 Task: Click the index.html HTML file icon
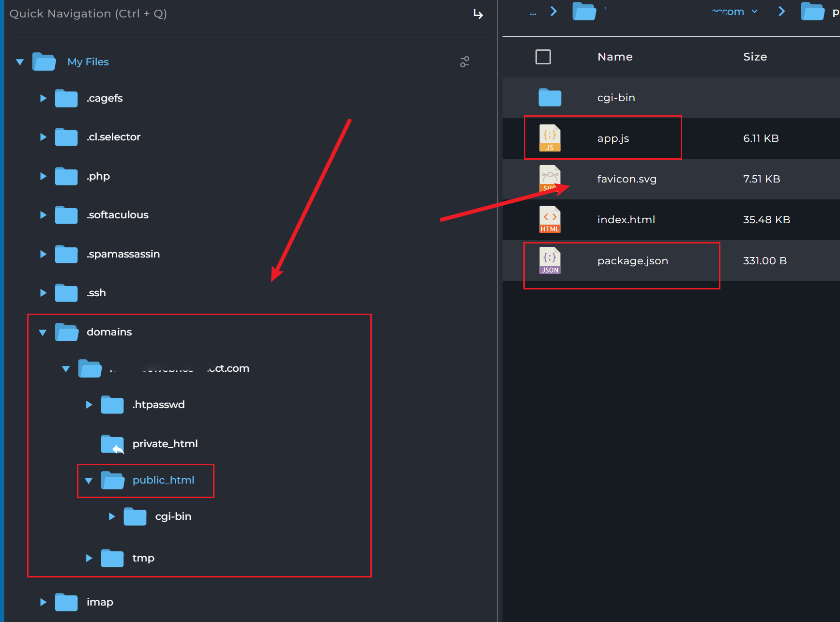550,220
